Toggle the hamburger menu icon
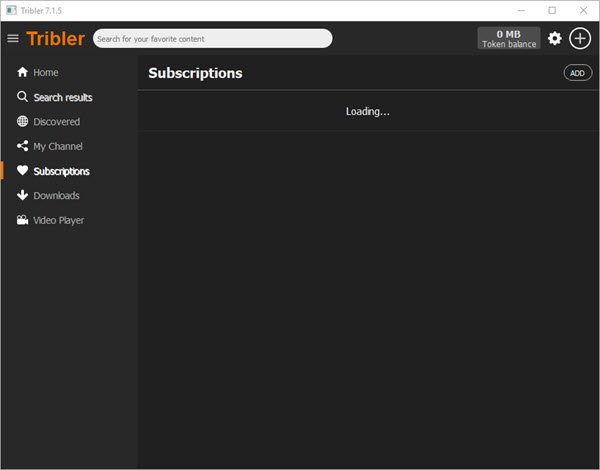Image resolution: width=600 pixels, height=470 pixels. pos(13,38)
